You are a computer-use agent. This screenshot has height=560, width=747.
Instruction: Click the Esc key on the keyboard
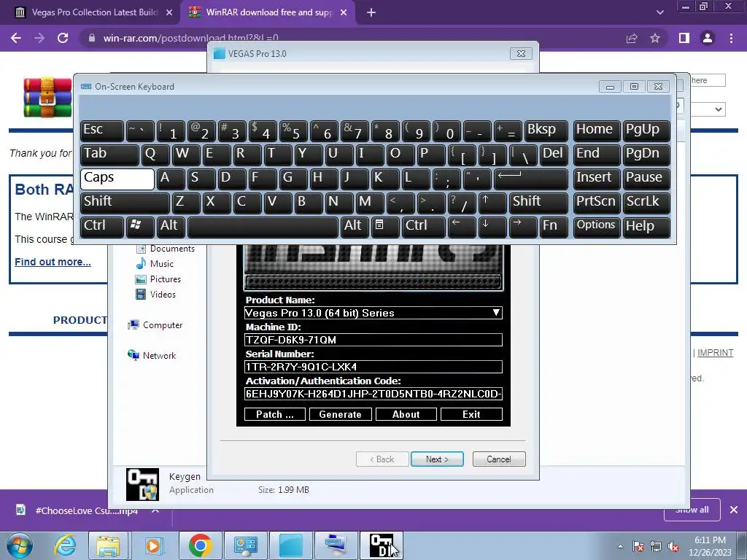click(102, 131)
